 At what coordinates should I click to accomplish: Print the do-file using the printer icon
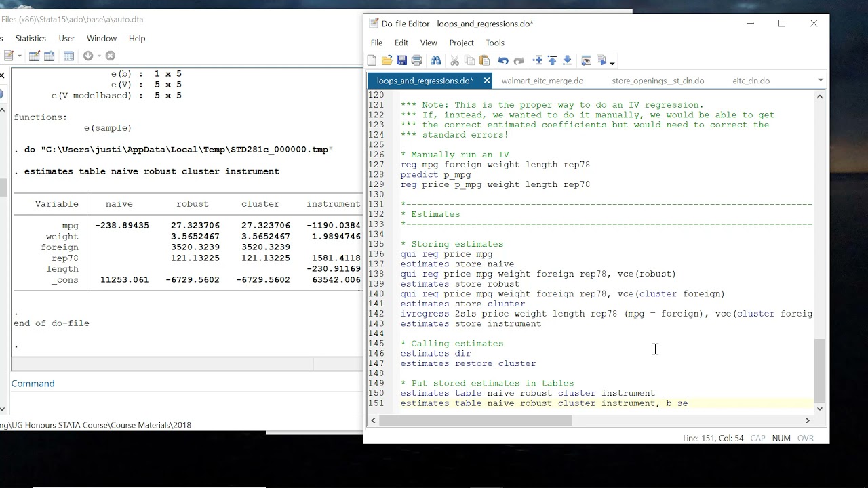417,60
